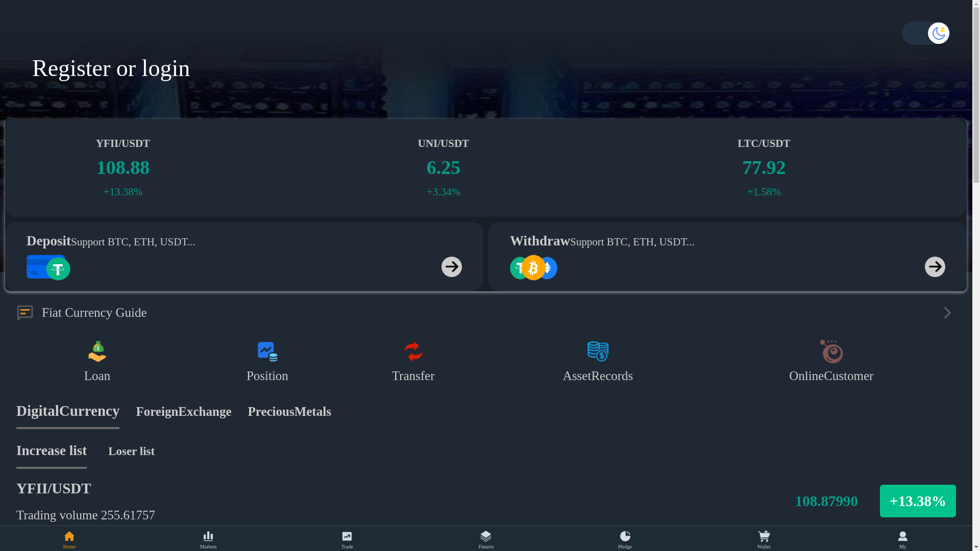Open Register or login link

pos(111,68)
